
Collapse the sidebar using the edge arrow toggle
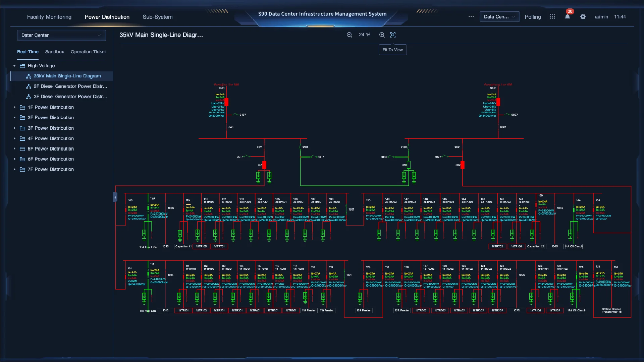point(115,197)
